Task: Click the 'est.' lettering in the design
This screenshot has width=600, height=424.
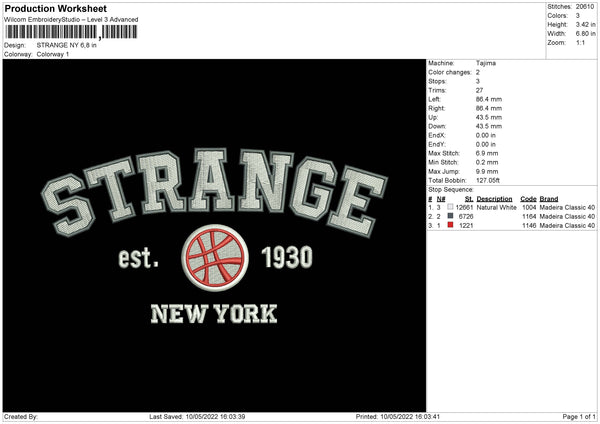Action: tap(138, 258)
